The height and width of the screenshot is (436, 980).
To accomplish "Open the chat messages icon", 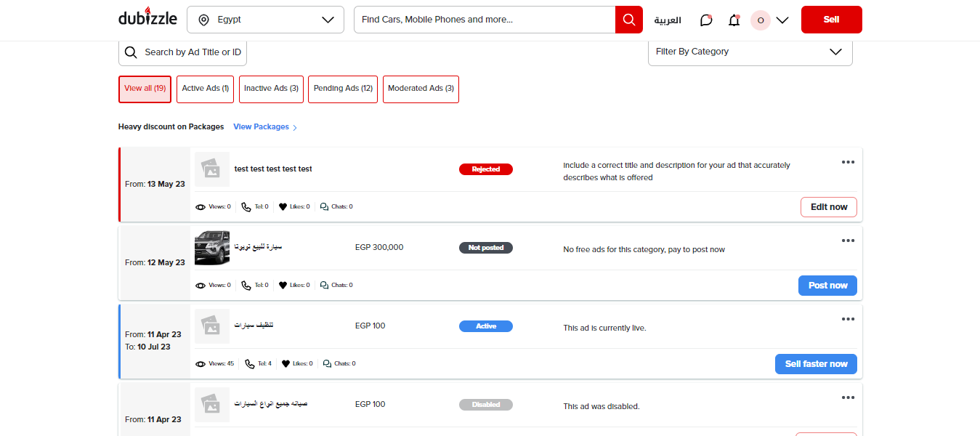I will coord(706,20).
